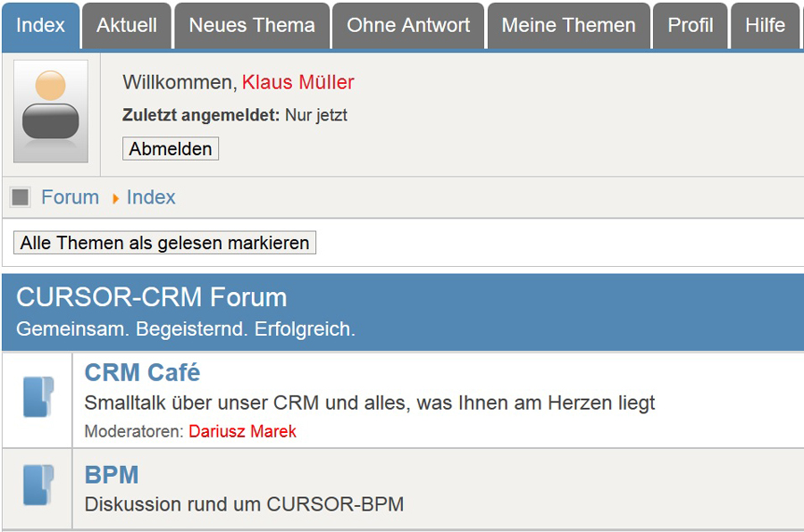Switch to the Index tab

tap(41, 26)
